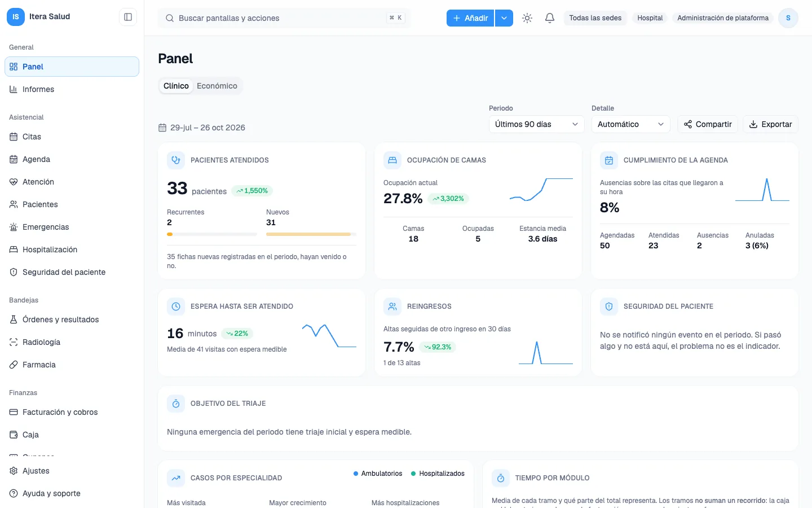Screen dimensions: 812x508
Task: Open Ayuda y soporte link
Action: [72, 493]
